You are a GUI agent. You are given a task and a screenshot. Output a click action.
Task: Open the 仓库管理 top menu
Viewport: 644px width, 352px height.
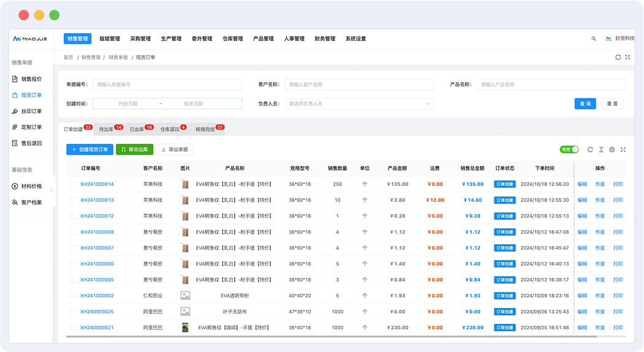pos(232,39)
